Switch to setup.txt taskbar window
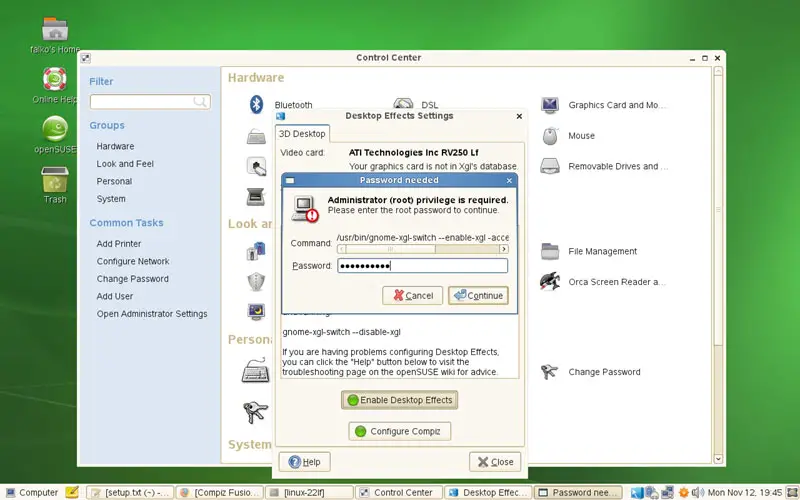The image size is (800, 500). (130, 492)
